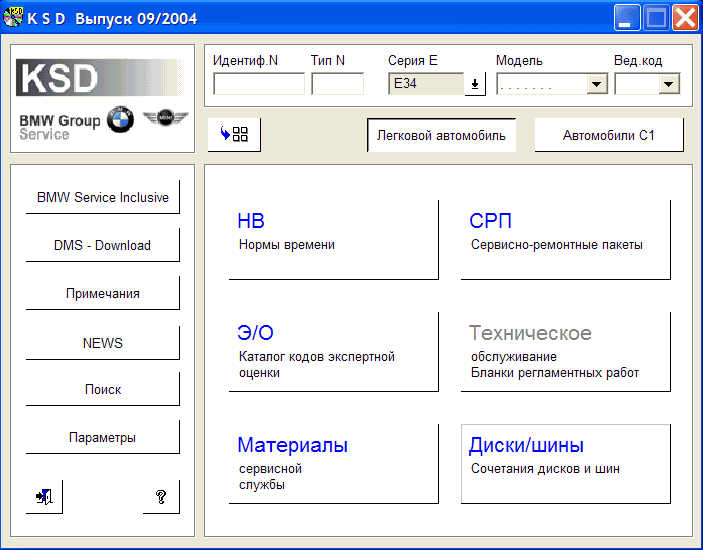The image size is (703, 550).
Task: Click the MINI wings logo
Action: click(x=165, y=117)
